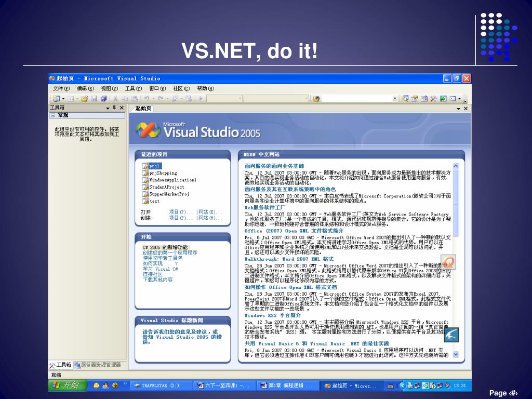Switch to the 服务器资源管理器 tab
532x399 pixels.
coord(97,365)
